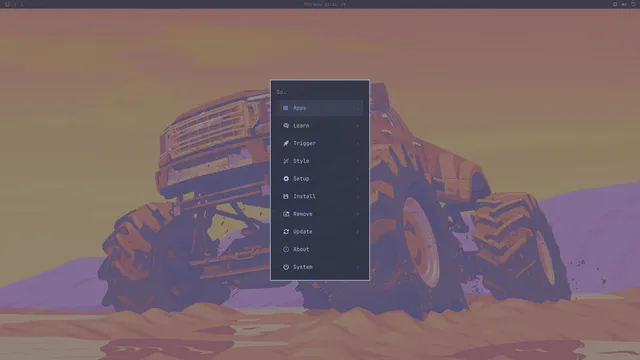The image size is (640, 360).
Task: Choose the Trigger menu entry label
Action: coord(304,143)
